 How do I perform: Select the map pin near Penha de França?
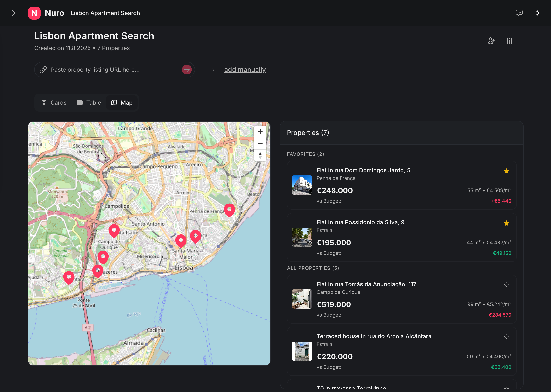click(229, 209)
